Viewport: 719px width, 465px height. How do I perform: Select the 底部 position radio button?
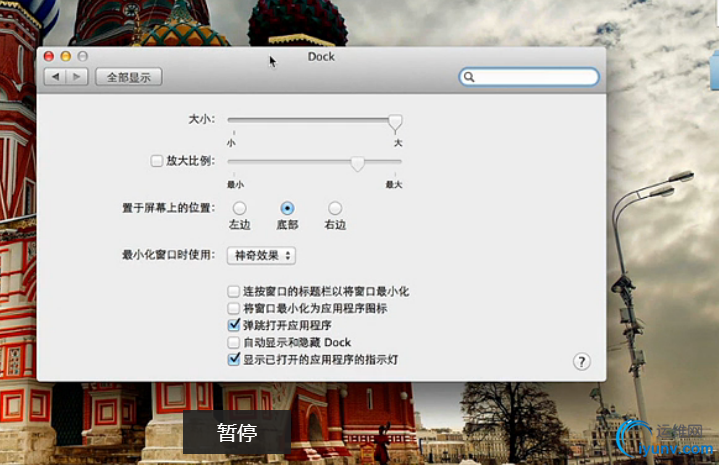[287, 208]
